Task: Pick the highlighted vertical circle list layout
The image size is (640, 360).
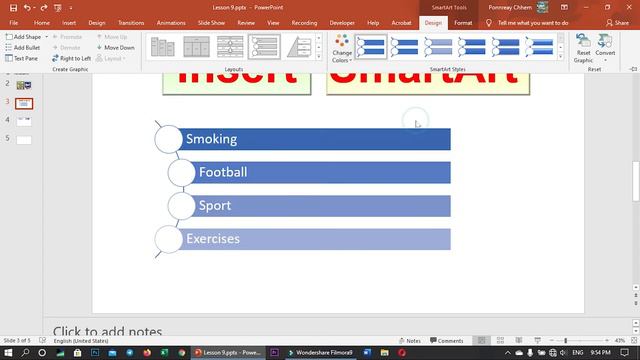Action: pos(264,47)
